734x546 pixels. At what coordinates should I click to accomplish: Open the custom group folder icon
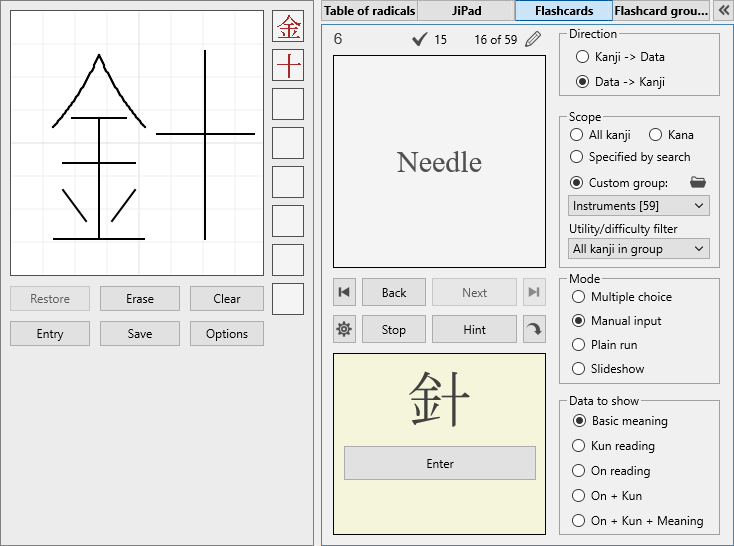[698, 182]
